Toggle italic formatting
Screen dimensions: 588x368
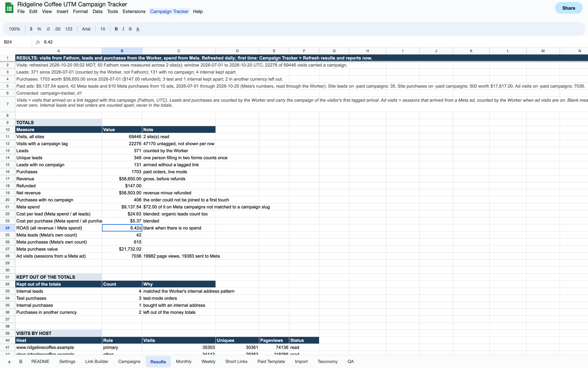coord(123,29)
